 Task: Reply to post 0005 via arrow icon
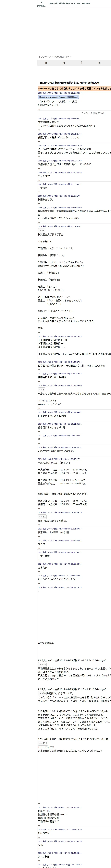pos(39,169)
